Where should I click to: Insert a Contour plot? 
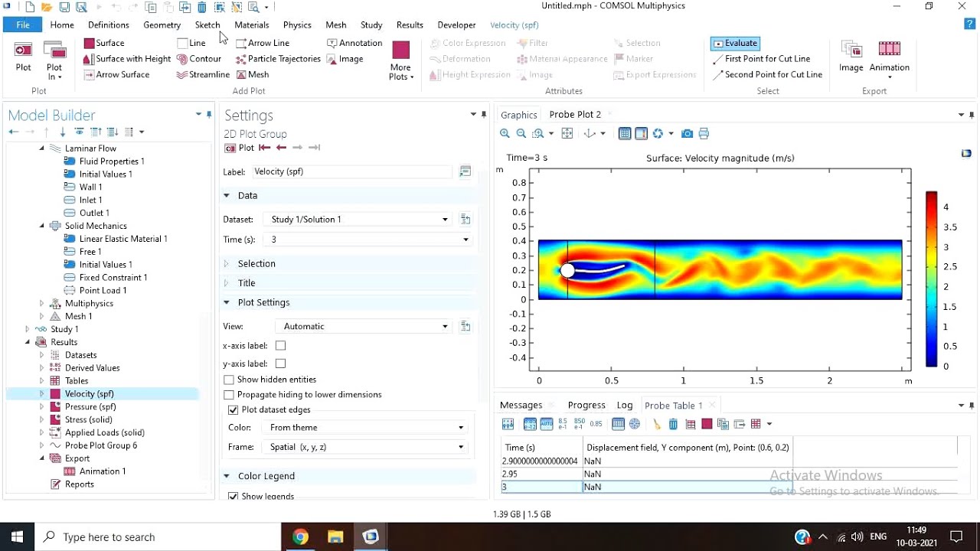(199, 59)
